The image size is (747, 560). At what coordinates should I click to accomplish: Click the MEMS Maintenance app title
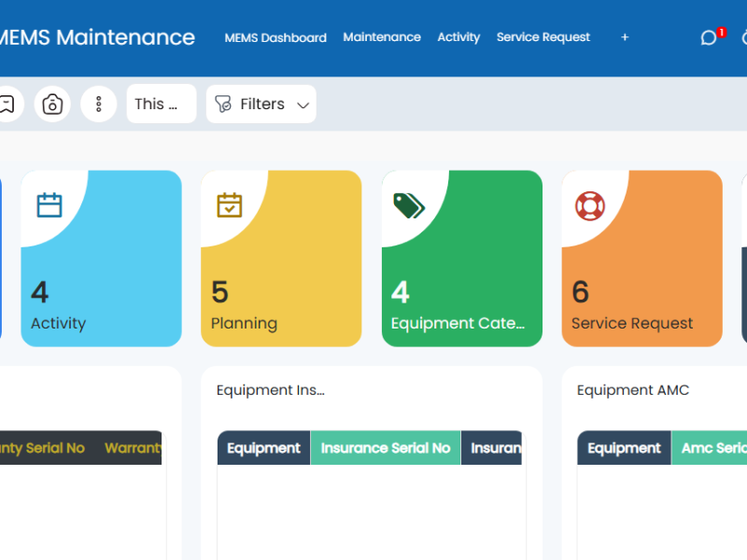click(96, 37)
